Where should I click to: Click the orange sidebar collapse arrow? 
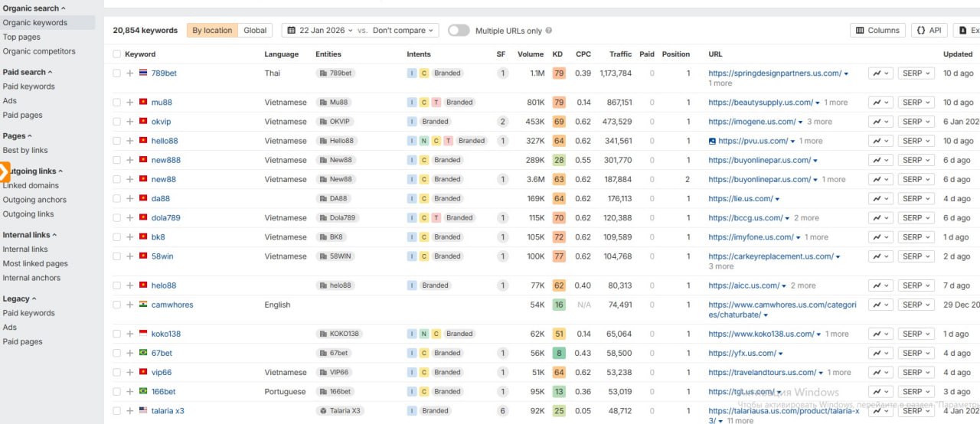click(x=4, y=171)
